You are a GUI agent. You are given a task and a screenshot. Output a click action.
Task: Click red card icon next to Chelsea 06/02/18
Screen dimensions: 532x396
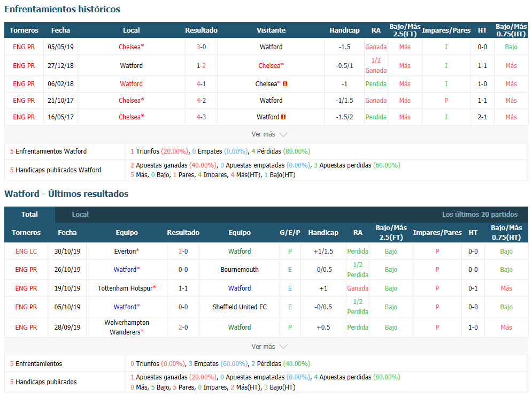pos(285,84)
